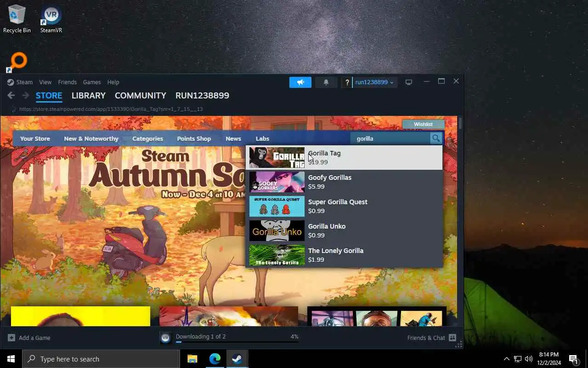Click the Windows Start button
The height and width of the screenshot is (368, 588).
pyautogui.click(x=11, y=359)
